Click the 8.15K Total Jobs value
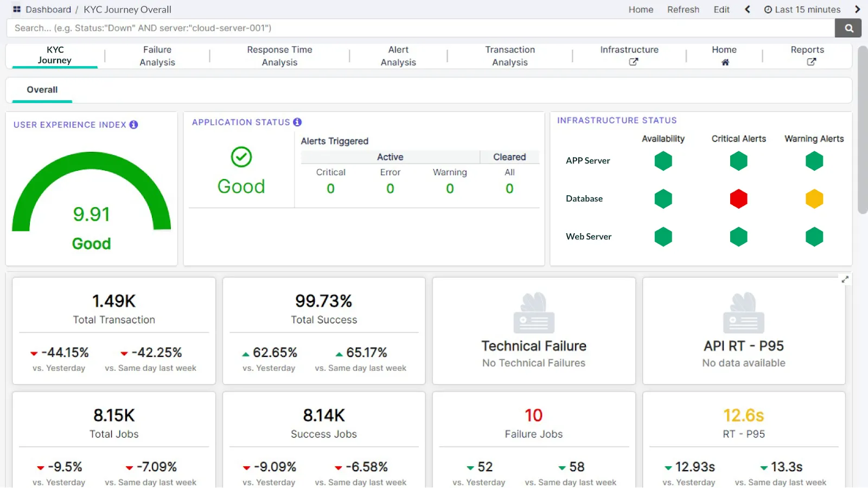868x488 pixels. 114,415
